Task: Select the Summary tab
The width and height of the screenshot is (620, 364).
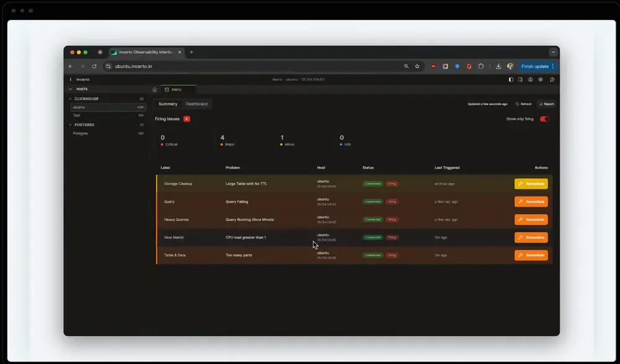Action: (167, 104)
